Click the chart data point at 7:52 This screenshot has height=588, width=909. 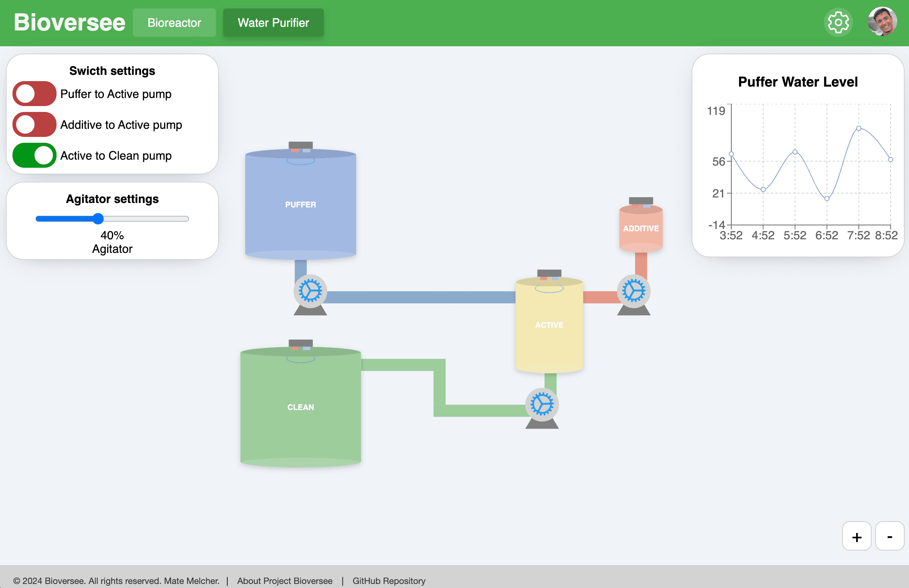coord(859,128)
